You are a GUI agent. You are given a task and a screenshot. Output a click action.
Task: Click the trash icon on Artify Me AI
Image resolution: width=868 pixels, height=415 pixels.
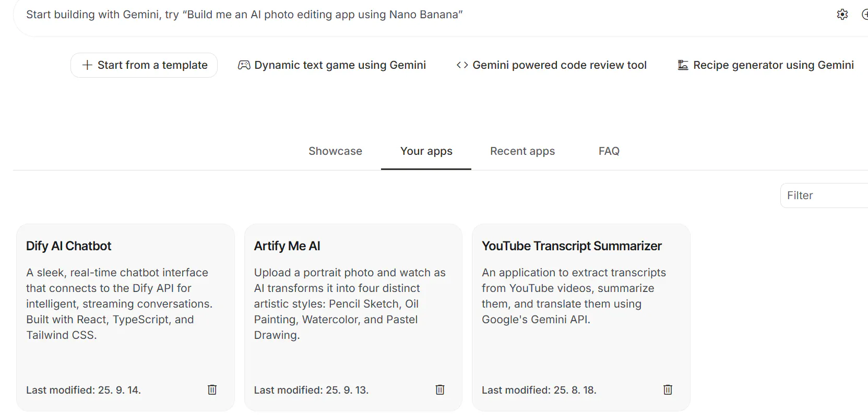(440, 389)
